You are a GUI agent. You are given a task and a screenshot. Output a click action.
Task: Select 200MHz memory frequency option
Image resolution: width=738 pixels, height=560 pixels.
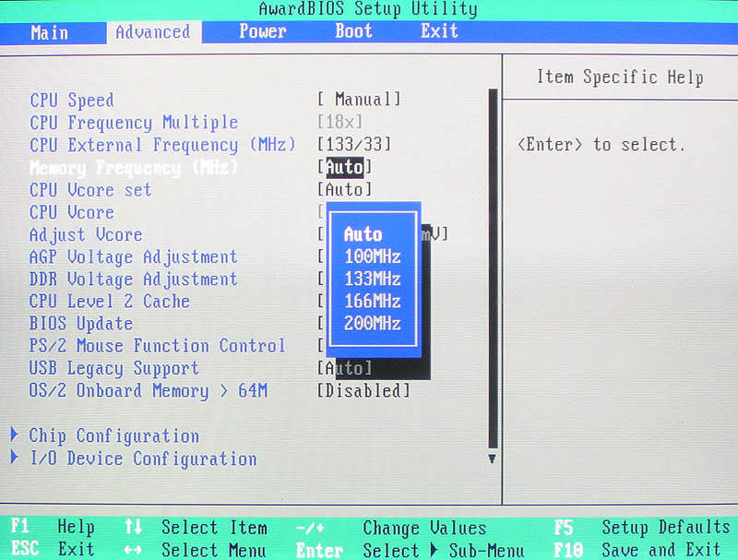pyautogui.click(x=373, y=323)
